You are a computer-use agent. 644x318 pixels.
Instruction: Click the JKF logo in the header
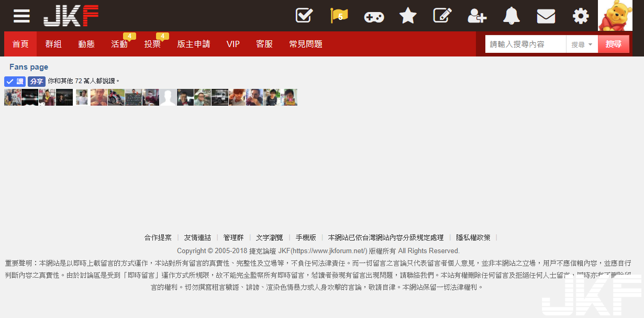pos(71,16)
